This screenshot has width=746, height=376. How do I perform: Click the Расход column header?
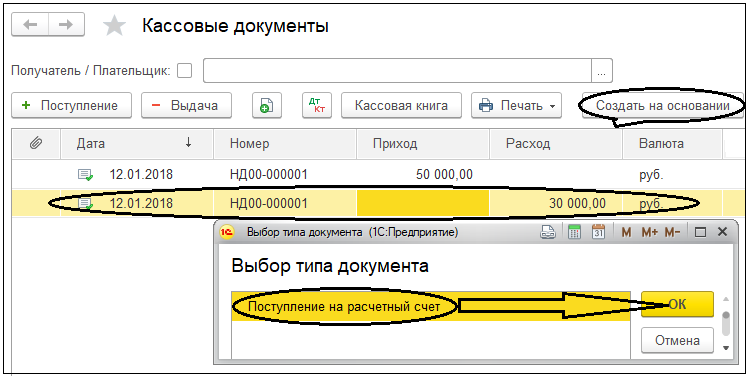(x=556, y=143)
